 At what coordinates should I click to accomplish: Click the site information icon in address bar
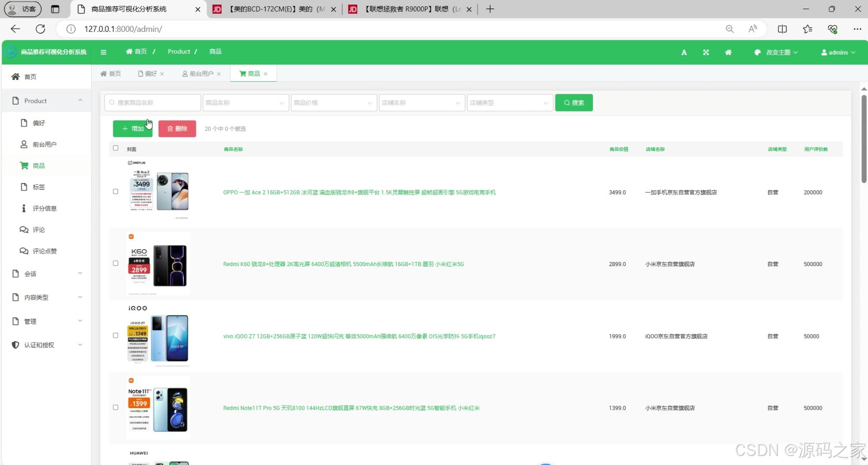point(71,29)
